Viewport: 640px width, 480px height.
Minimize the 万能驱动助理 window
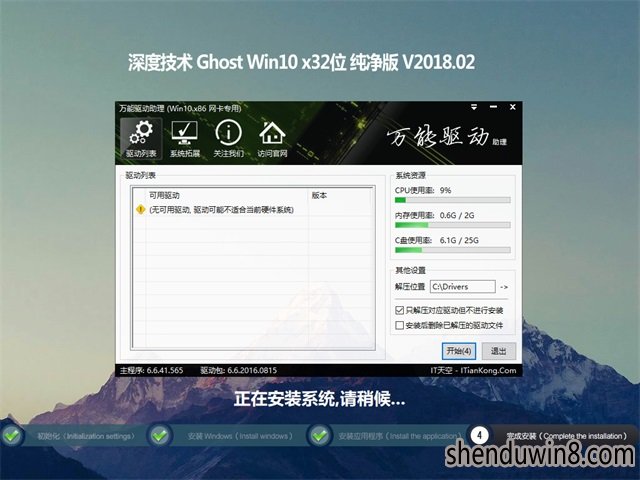[x=493, y=107]
